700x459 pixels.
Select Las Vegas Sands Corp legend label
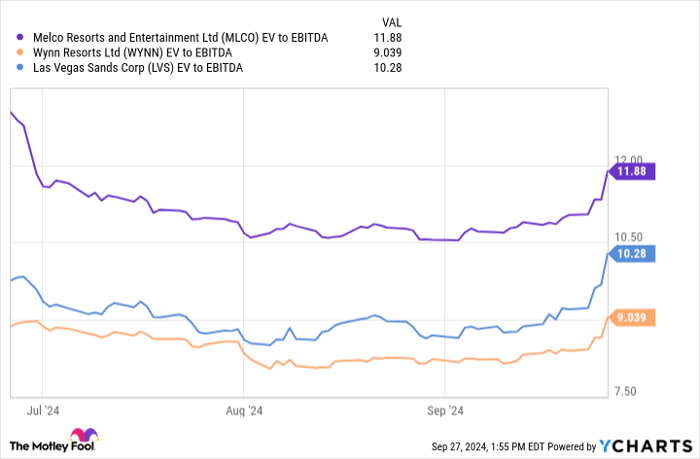[x=138, y=68]
